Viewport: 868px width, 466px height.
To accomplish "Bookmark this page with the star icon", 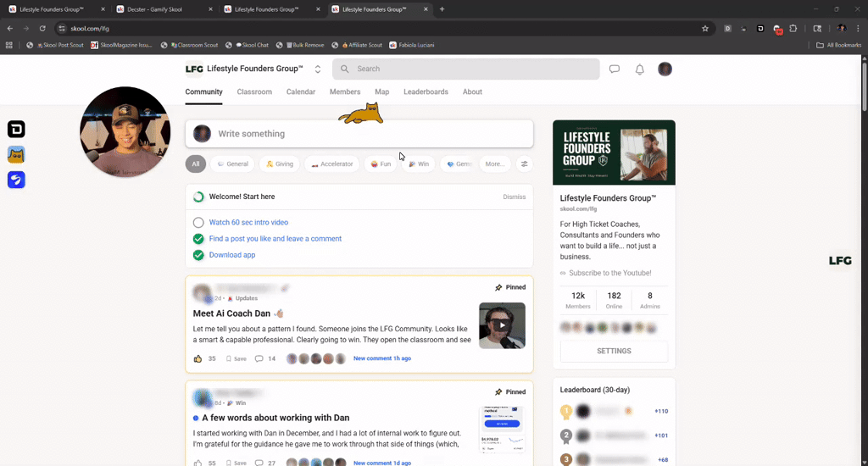I will pyautogui.click(x=704, y=28).
